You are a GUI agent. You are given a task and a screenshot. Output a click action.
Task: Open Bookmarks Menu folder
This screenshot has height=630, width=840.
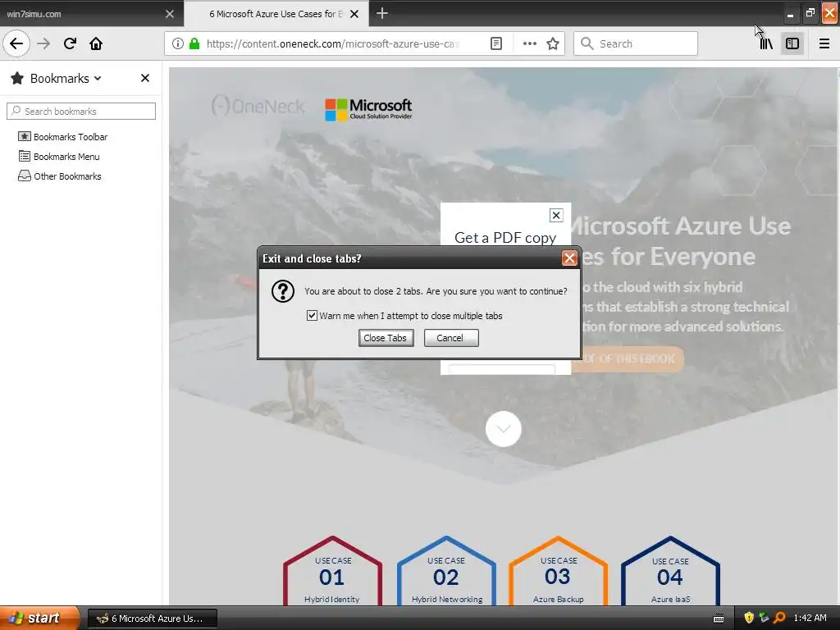point(59,157)
